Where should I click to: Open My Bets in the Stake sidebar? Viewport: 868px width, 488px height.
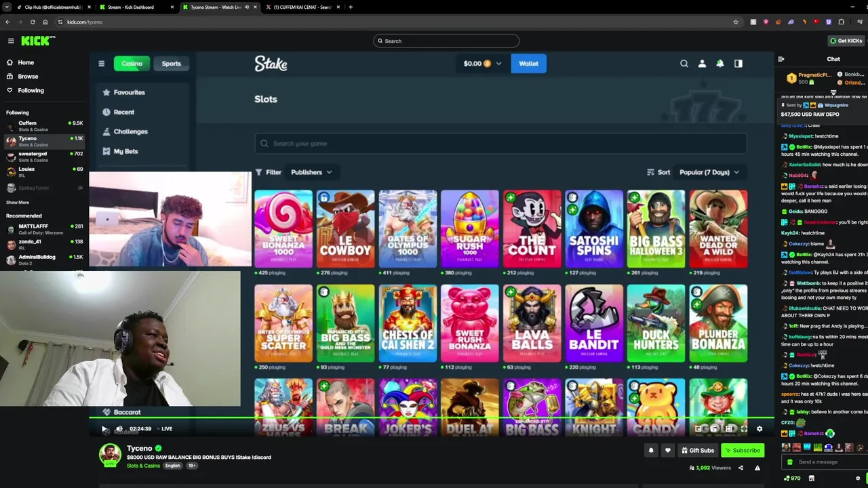click(x=120, y=151)
